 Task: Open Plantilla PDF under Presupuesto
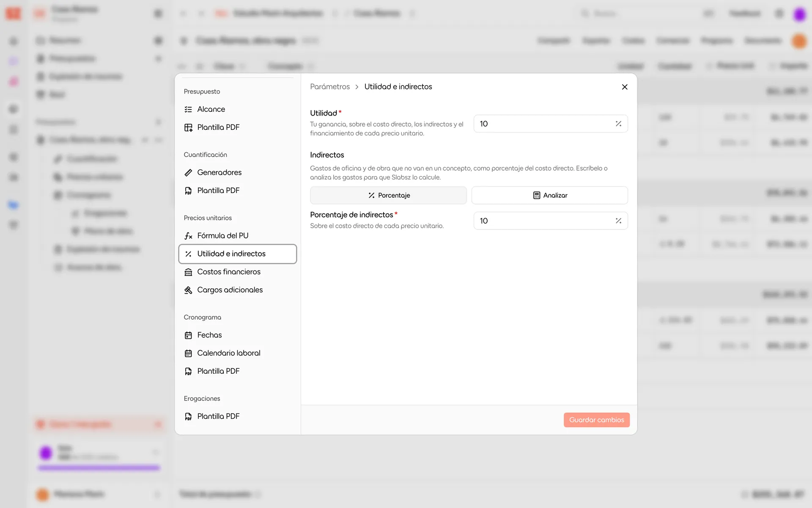(x=237, y=127)
